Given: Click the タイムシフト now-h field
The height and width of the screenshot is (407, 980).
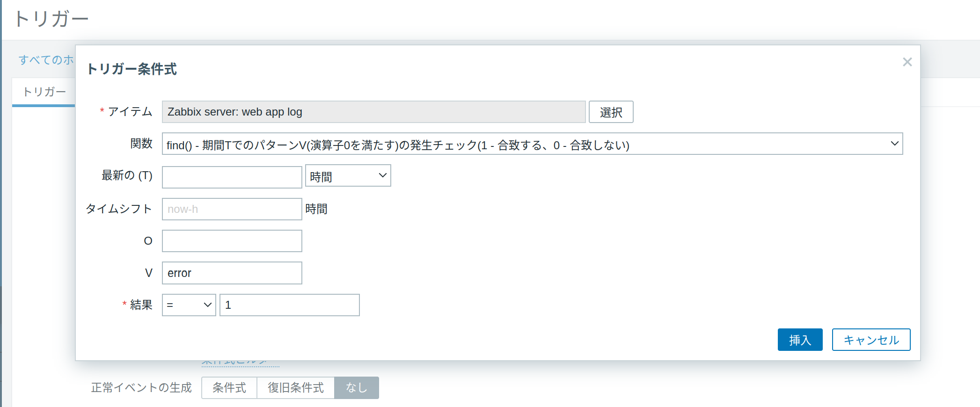Looking at the screenshot, I should [x=232, y=209].
